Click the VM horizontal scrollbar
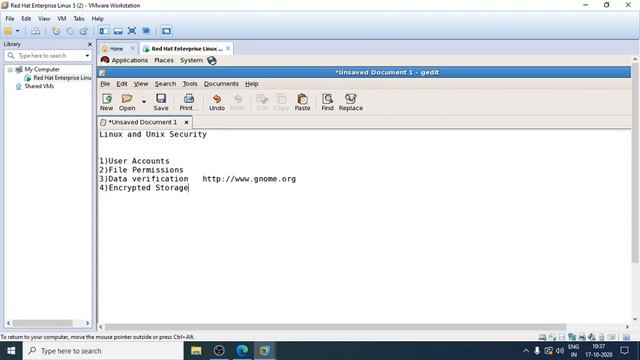Image resolution: width=640 pixels, height=360 pixels. [x=336, y=327]
